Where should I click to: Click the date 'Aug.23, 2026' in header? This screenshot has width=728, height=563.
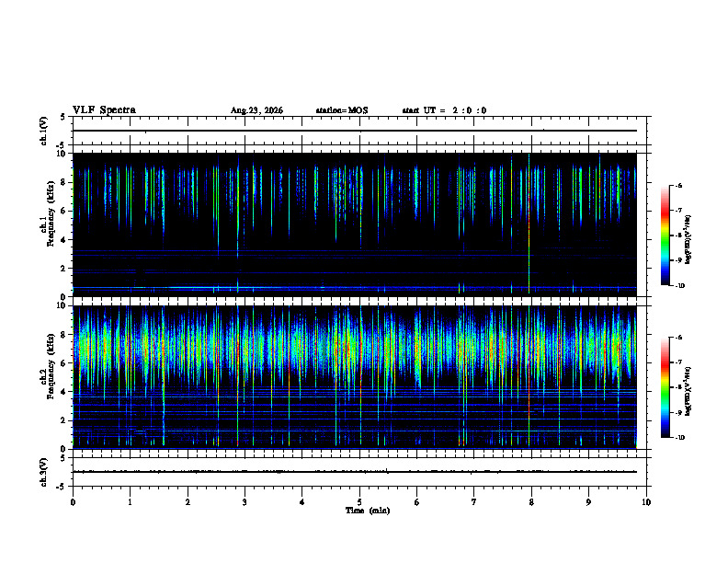(x=256, y=110)
